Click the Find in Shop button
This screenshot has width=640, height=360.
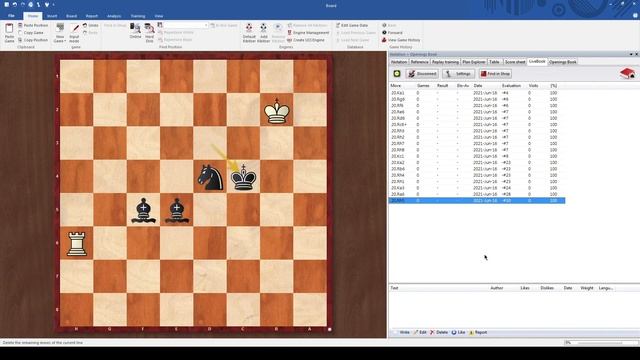(495, 74)
